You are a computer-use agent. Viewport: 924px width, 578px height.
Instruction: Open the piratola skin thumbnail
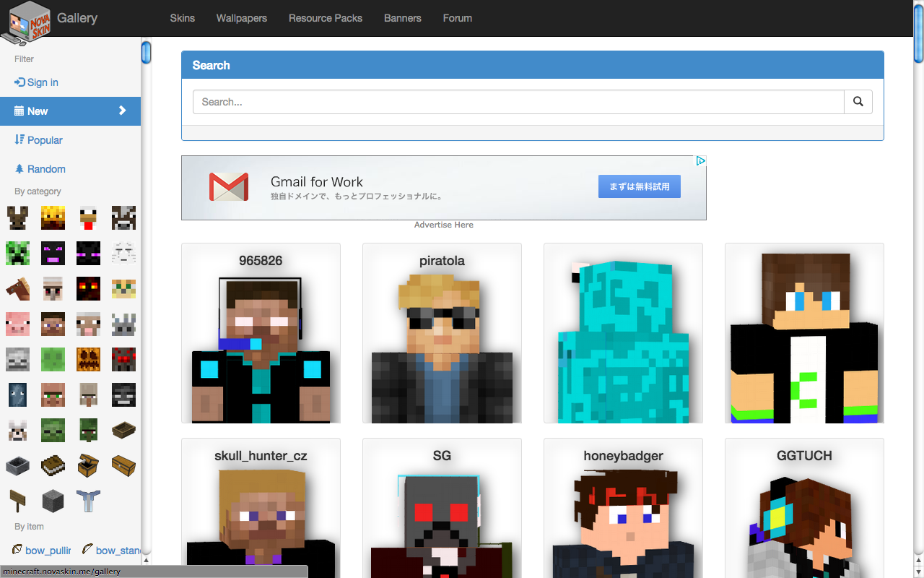click(442, 333)
